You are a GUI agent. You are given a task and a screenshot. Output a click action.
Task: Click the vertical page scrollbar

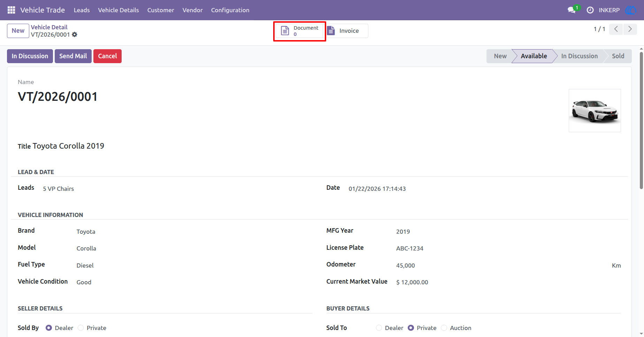[x=641, y=120]
